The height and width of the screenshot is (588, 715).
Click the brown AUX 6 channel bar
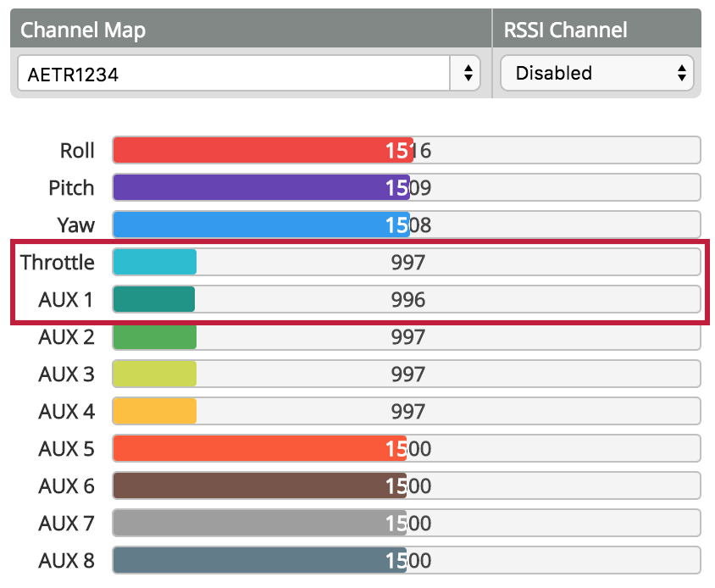(x=259, y=486)
